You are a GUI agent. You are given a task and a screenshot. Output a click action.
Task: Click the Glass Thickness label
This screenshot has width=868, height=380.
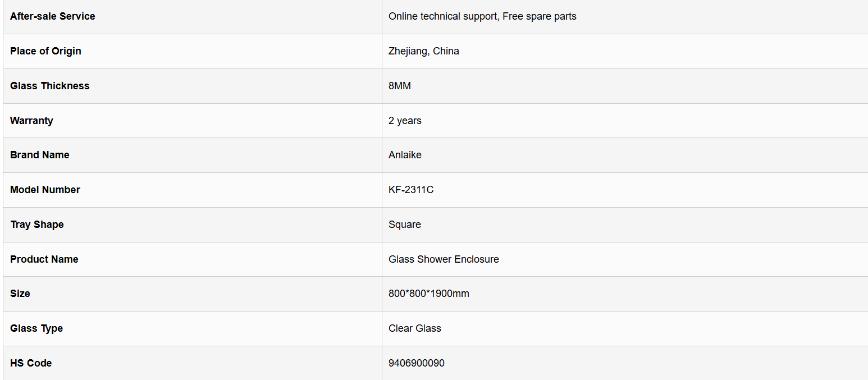(x=50, y=86)
